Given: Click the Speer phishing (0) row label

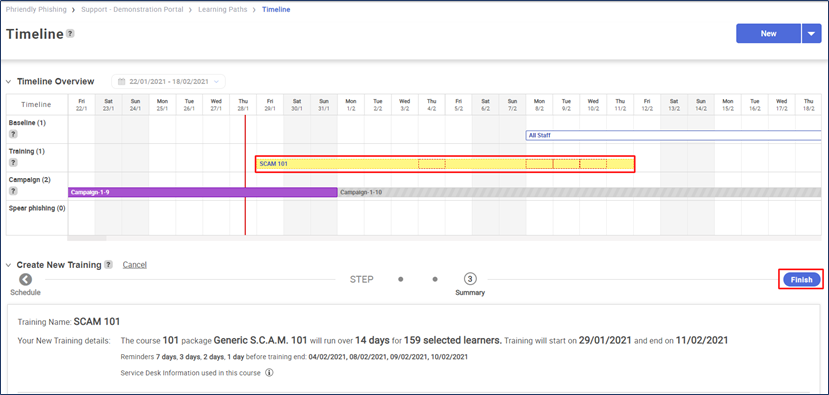Looking at the screenshot, I should tap(37, 208).
